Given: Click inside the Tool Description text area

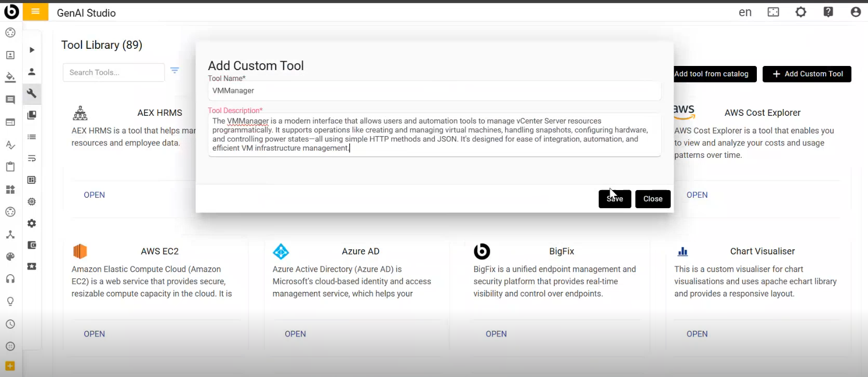Looking at the screenshot, I should coord(434,134).
